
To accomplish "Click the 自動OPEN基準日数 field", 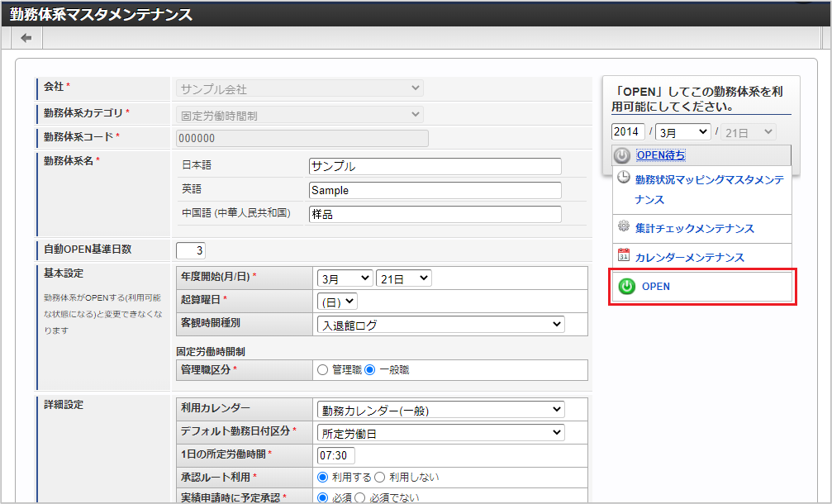I will [x=191, y=250].
